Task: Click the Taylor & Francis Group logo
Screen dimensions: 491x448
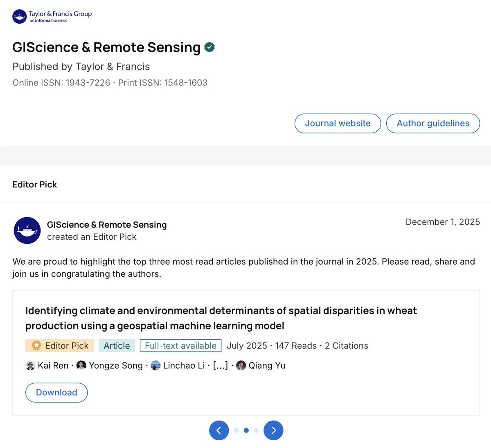Action: coord(52,17)
